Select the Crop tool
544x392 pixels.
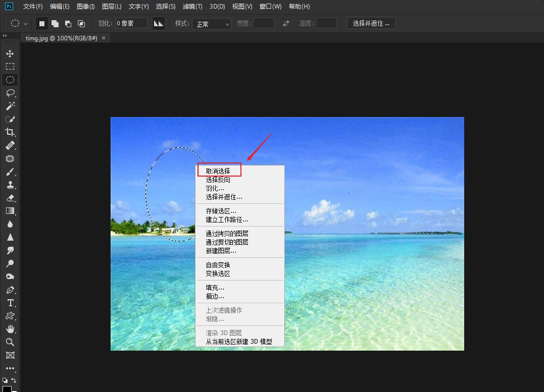point(10,132)
